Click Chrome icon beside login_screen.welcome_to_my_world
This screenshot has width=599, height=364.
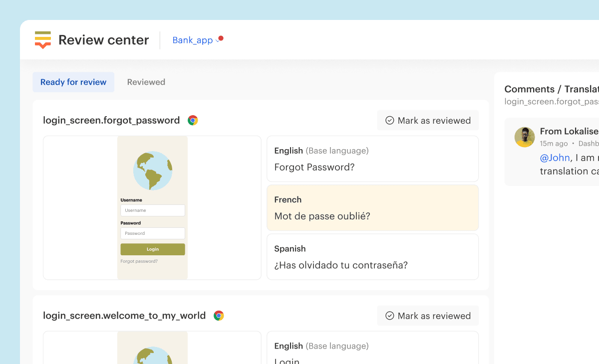[219, 316]
